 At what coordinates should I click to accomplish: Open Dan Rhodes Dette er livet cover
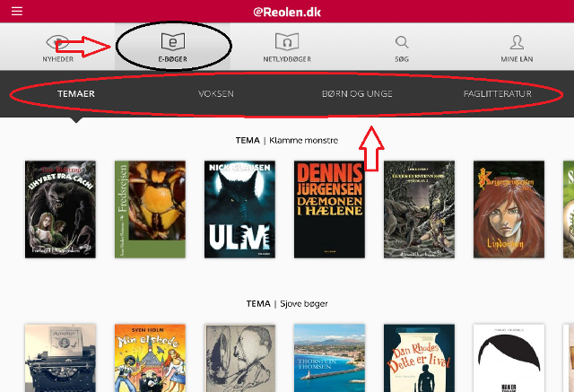pyautogui.click(x=419, y=358)
